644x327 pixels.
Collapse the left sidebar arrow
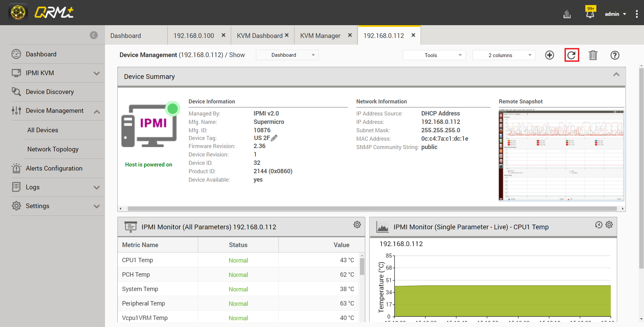click(94, 35)
